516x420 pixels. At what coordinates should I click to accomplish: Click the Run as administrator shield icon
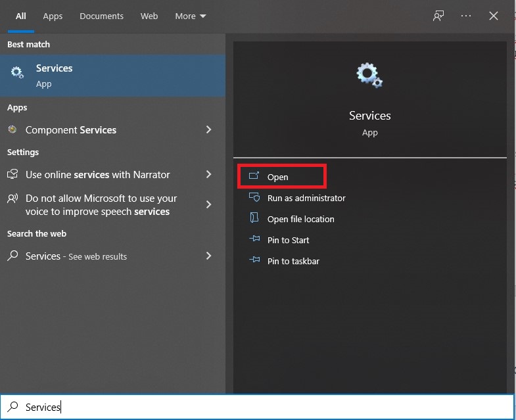(x=254, y=197)
